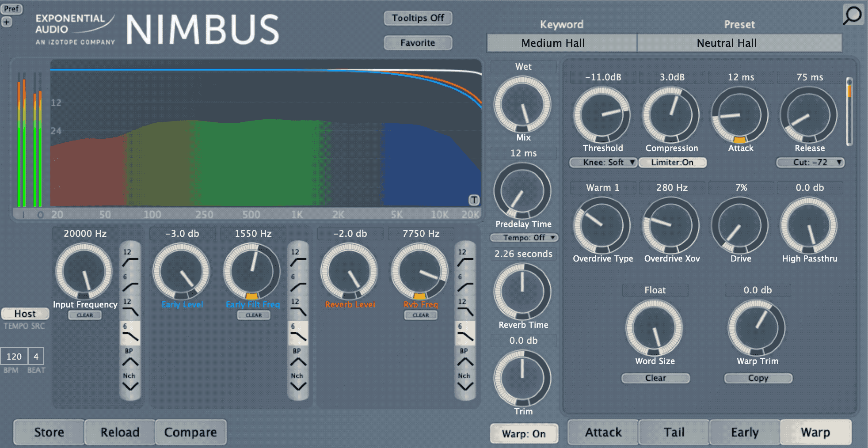Toggle the Favorite button
This screenshot has height=448, width=868.
418,43
